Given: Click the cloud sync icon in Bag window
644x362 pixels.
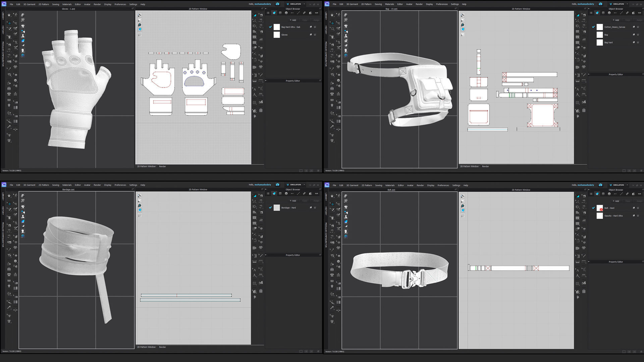Looking at the screenshot, I should (x=600, y=4).
